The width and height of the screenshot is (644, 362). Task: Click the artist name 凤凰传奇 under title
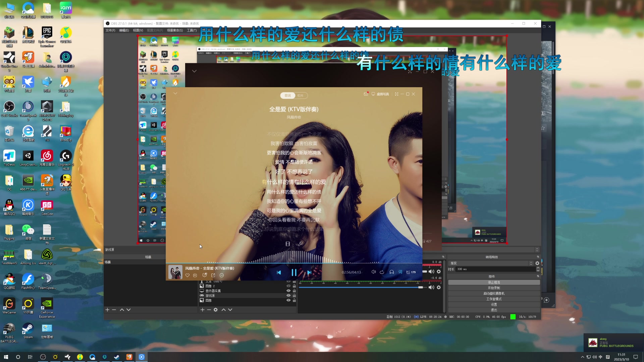tap(294, 117)
